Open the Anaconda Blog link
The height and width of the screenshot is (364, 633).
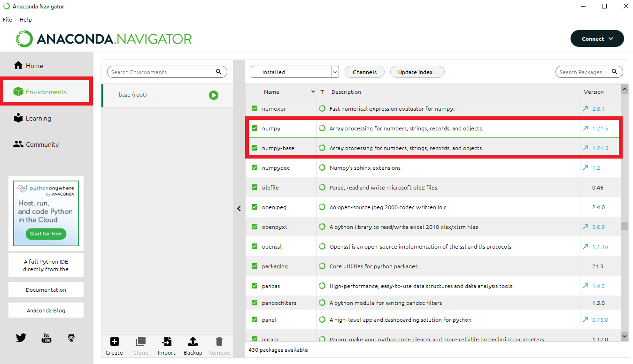pyautogui.click(x=46, y=310)
